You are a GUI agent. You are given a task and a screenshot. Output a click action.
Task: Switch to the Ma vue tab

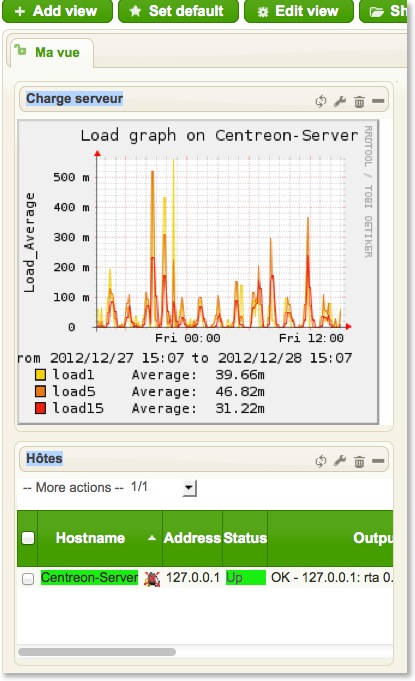click(x=52, y=53)
